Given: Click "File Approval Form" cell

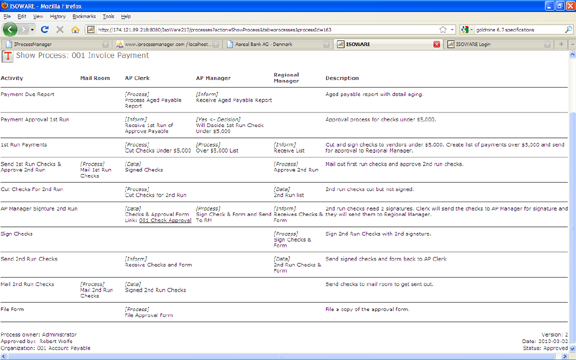Looking at the screenshot, I should click(149, 315).
